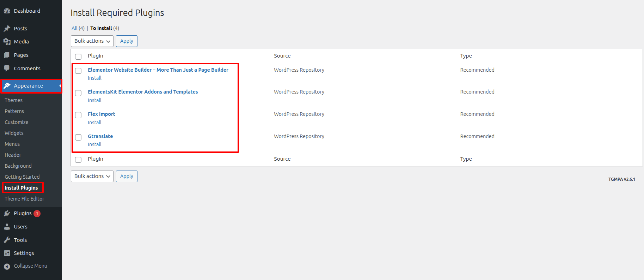The width and height of the screenshot is (644, 280).
Task: Select all plugins via footer checkbox
Action: tap(78, 160)
